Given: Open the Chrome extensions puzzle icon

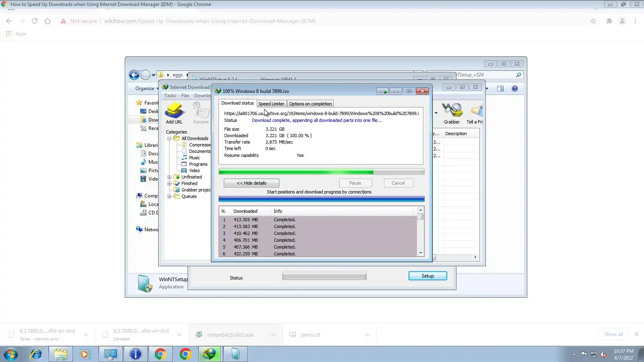Looking at the screenshot, I should [x=609, y=21].
